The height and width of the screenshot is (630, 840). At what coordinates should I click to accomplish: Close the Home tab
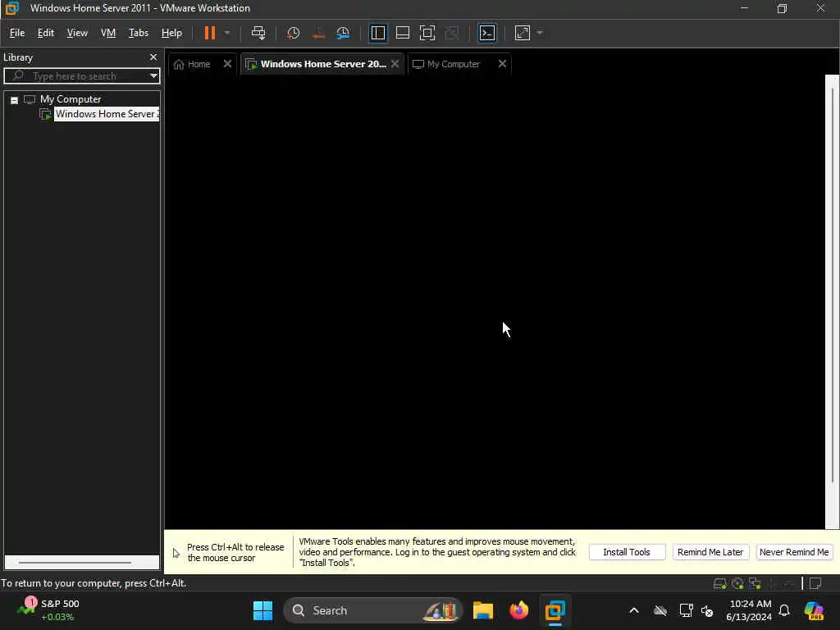(x=227, y=64)
